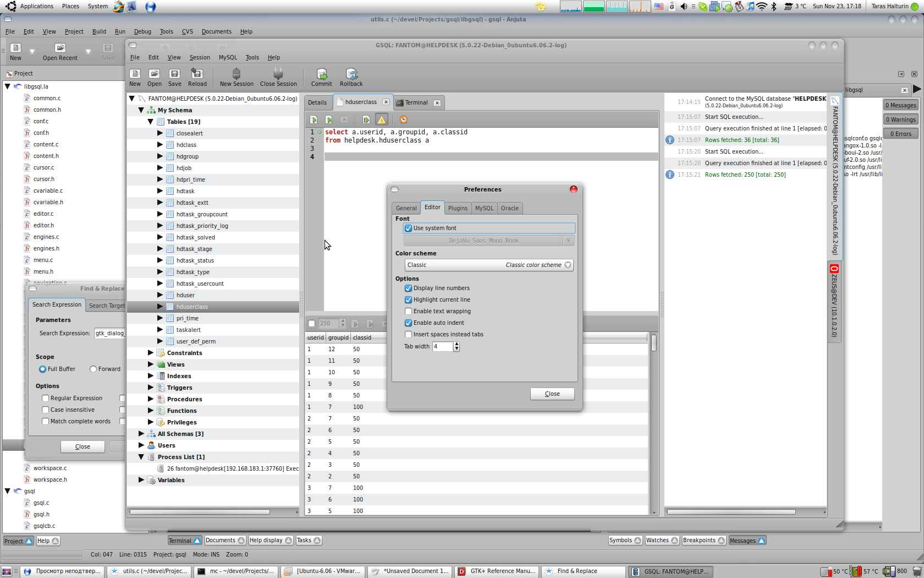The height and width of the screenshot is (578, 924).
Task: Open the Session menu in GSQL
Action: (x=200, y=57)
